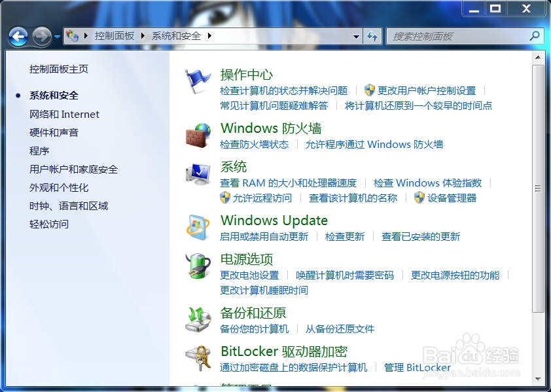The image size is (551, 392).
Task: Click the back navigation arrow
Action: pyautogui.click(x=18, y=36)
